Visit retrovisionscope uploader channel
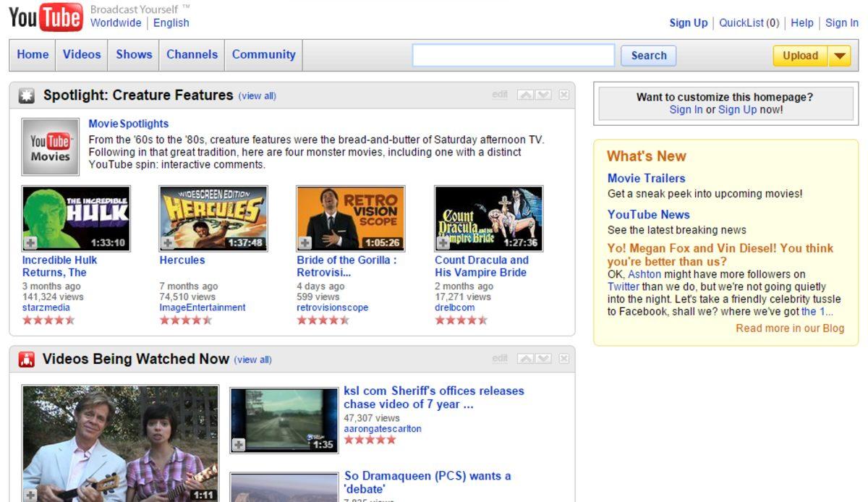Screen dimensions: 868x502 click(333, 307)
